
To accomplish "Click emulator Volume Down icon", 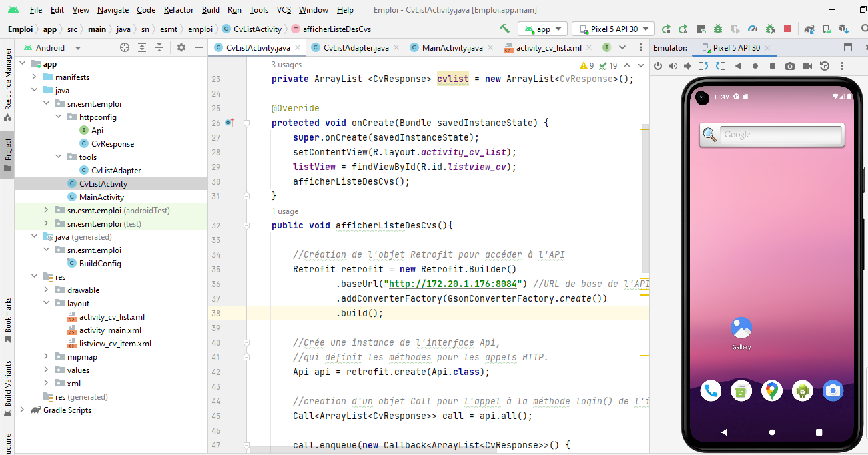I will pos(688,66).
